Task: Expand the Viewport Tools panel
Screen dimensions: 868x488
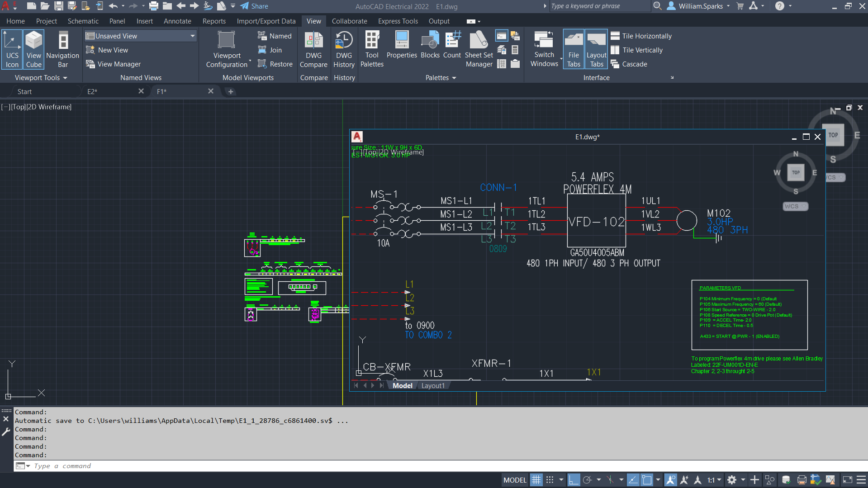Action: point(41,78)
